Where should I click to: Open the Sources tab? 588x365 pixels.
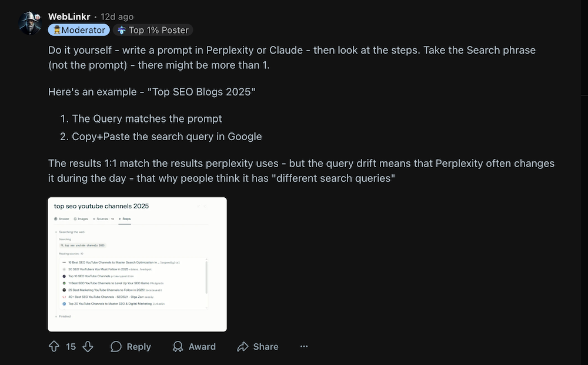(103, 219)
